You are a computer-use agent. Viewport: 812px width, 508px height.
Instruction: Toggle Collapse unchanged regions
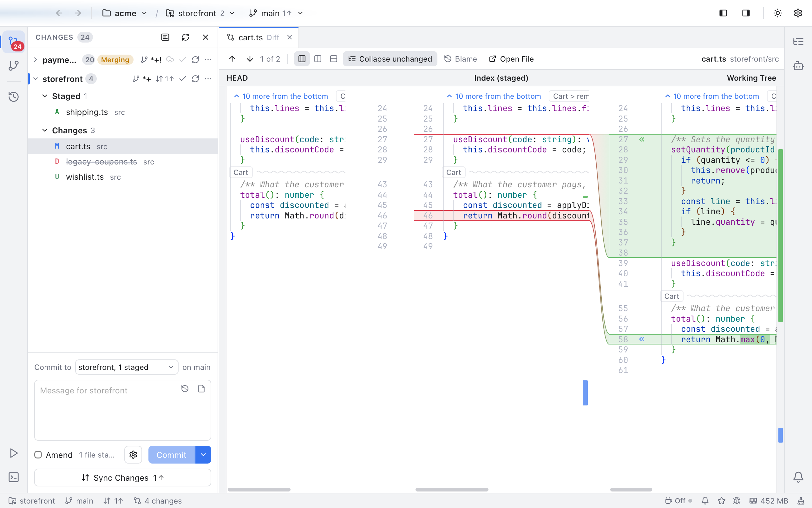pyautogui.click(x=390, y=59)
